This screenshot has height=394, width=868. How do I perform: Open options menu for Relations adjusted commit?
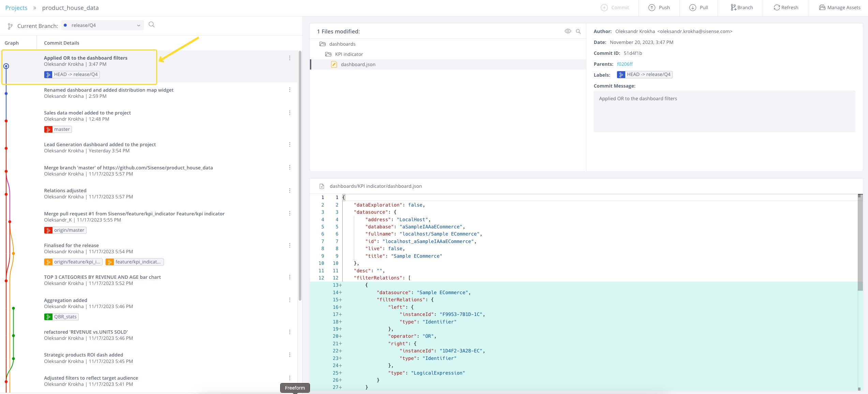coord(290,191)
